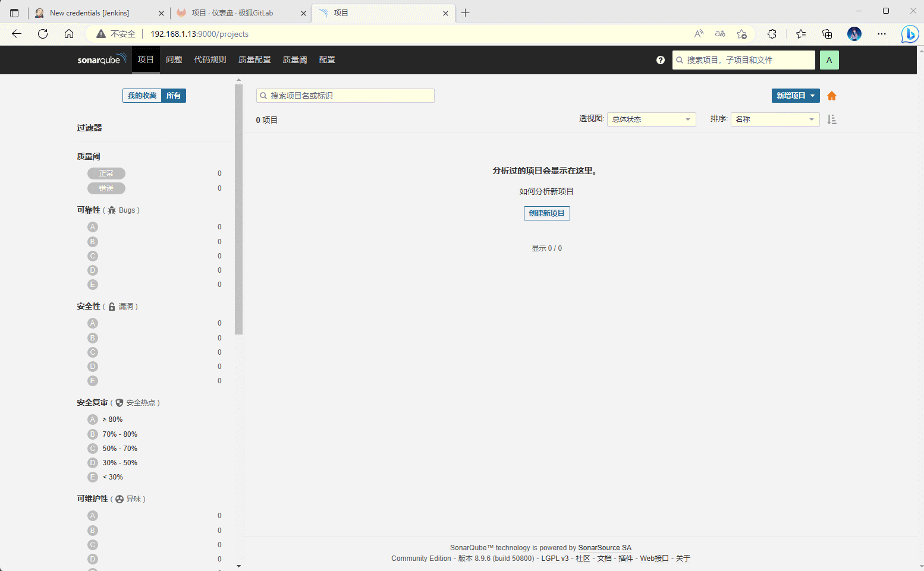Open the 文档 documentation link

pos(604,559)
